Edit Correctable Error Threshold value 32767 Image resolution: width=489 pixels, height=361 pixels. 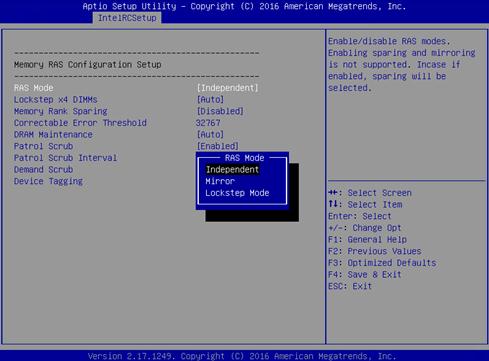[208, 123]
